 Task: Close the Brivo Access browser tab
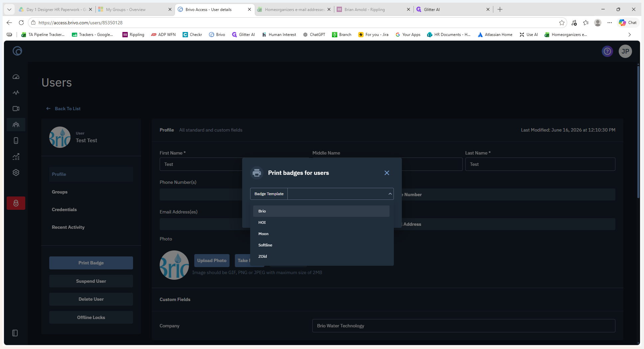click(249, 9)
